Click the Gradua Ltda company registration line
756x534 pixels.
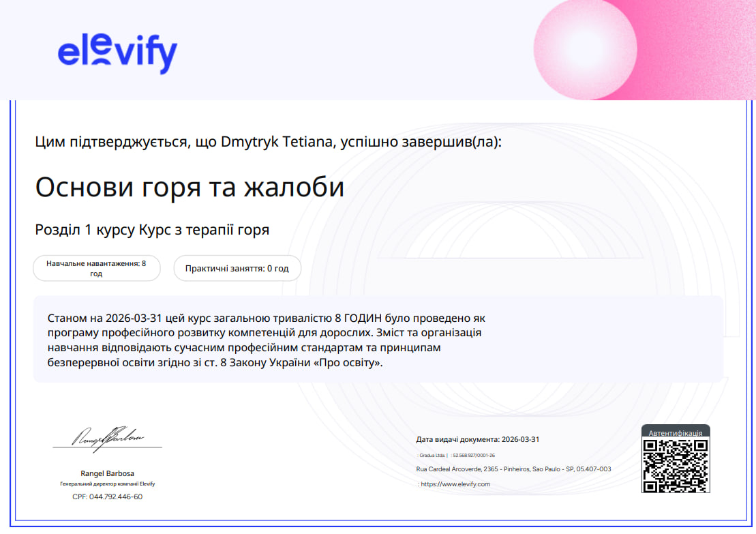[456, 455]
